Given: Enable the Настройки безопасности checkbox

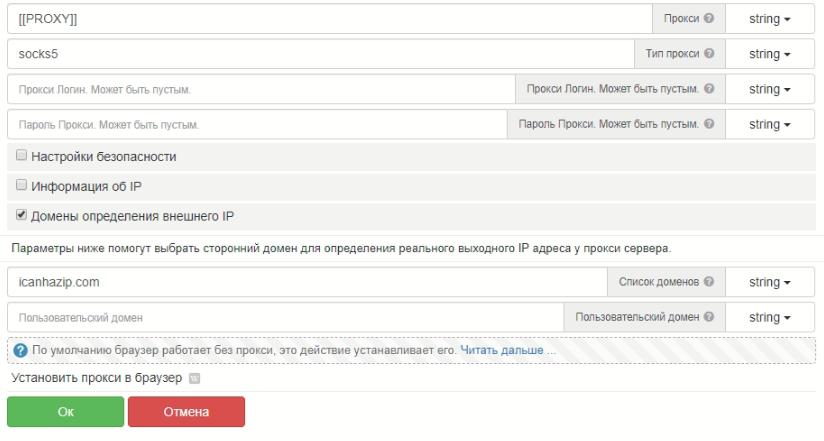Looking at the screenshot, I should click(21, 156).
